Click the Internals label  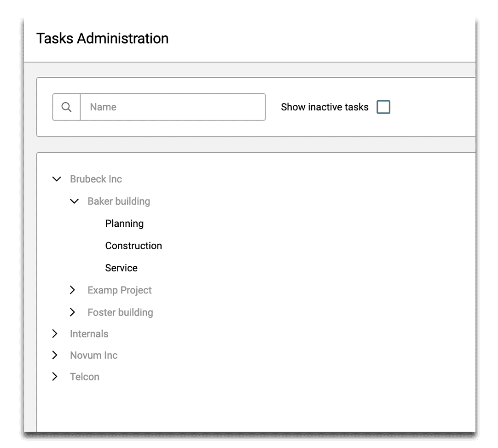coord(89,333)
